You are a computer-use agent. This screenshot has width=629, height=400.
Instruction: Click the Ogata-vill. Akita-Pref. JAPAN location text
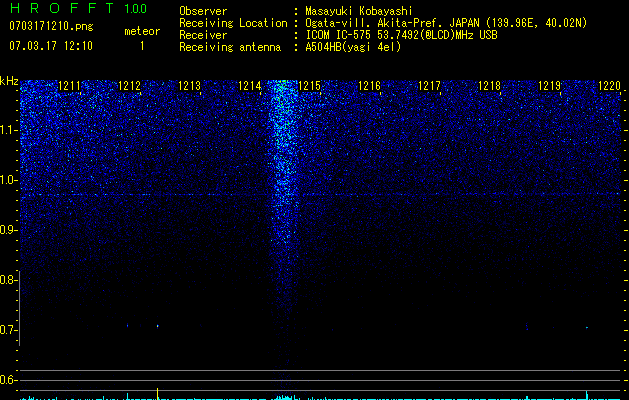tap(446, 23)
